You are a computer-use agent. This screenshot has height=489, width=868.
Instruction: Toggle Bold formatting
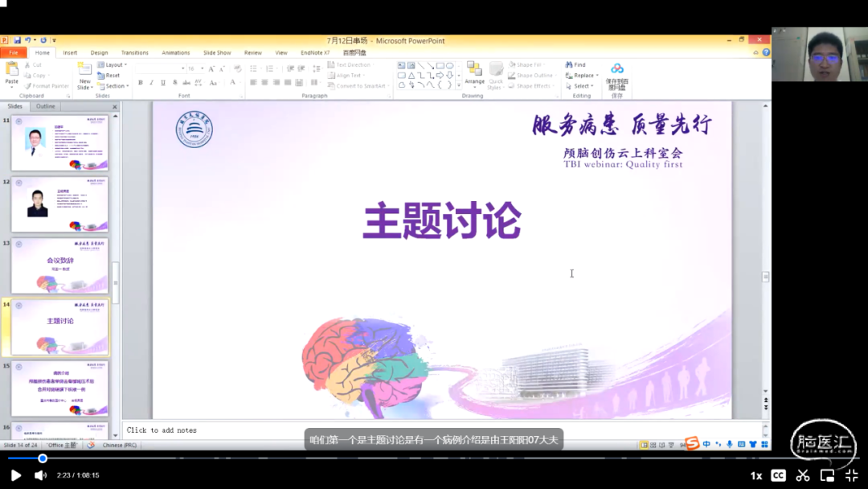coord(141,83)
